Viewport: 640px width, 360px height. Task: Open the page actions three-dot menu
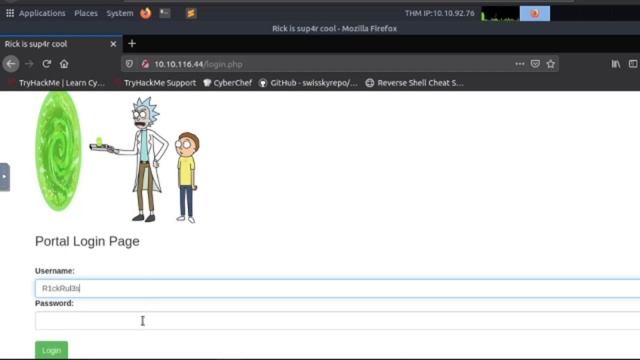[520, 64]
